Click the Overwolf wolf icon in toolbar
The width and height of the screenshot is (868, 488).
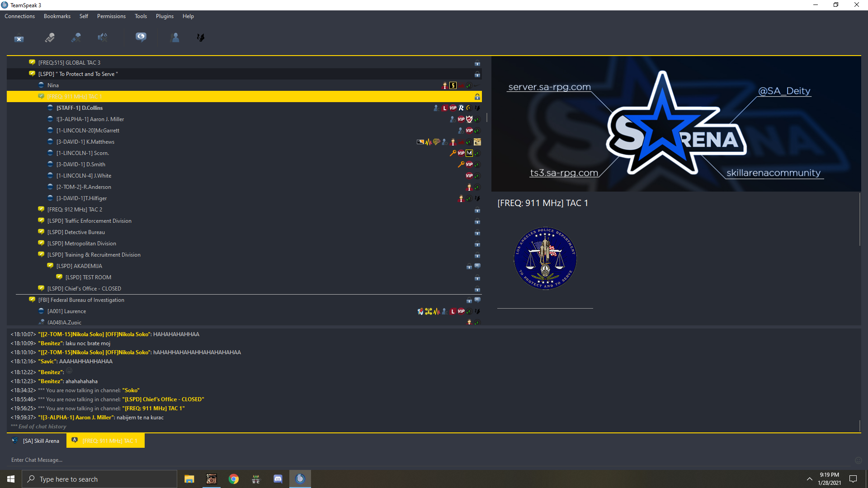[201, 38]
